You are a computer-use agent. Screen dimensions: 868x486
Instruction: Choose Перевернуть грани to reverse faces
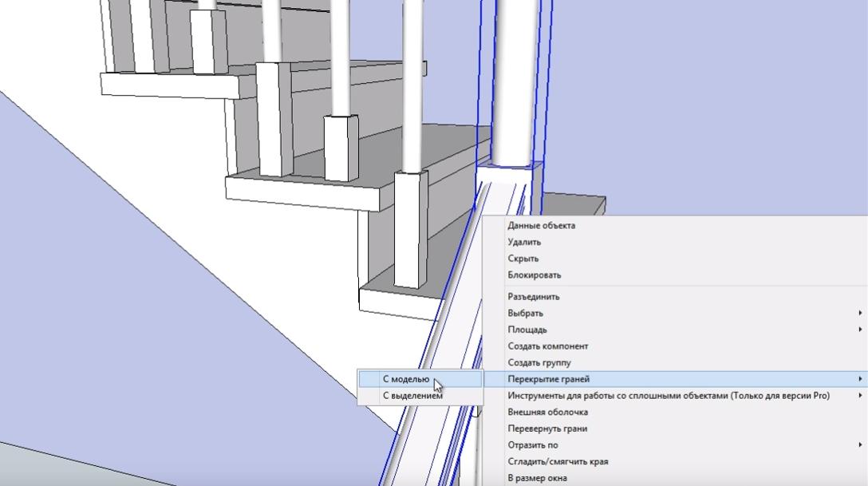pyautogui.click(x=548, y=429)
